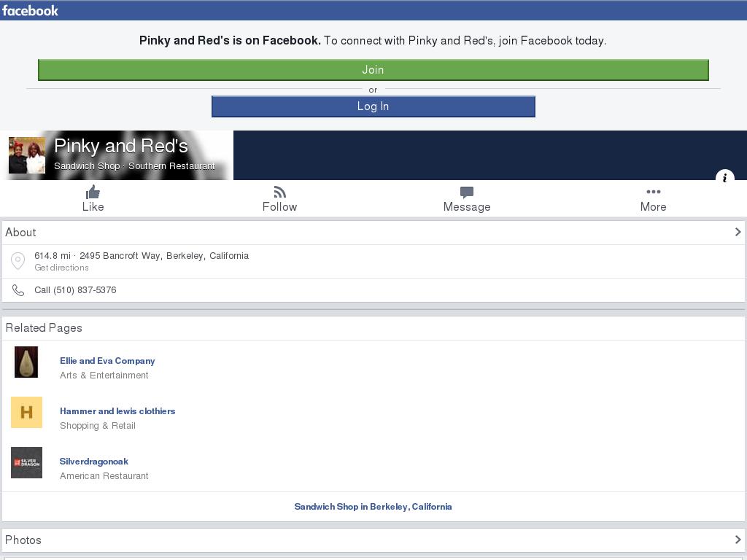
Task: Click the phone call icon
Action: [18, 290]
